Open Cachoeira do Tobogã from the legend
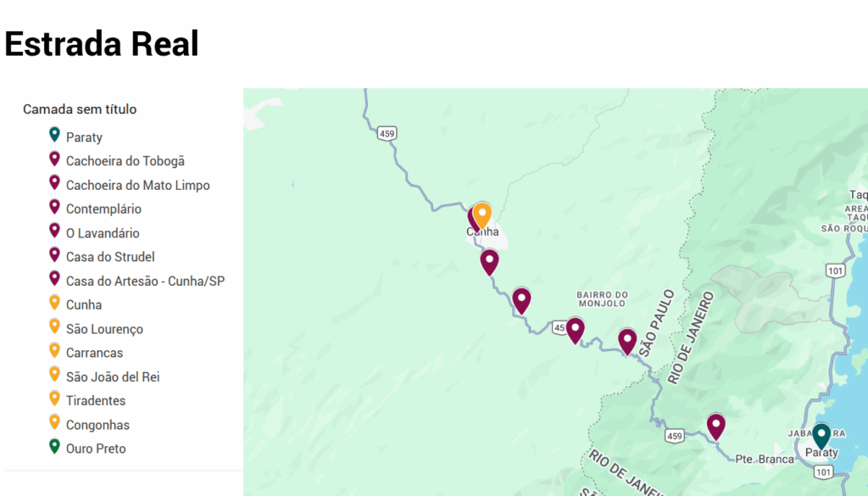 coord(125,161)
